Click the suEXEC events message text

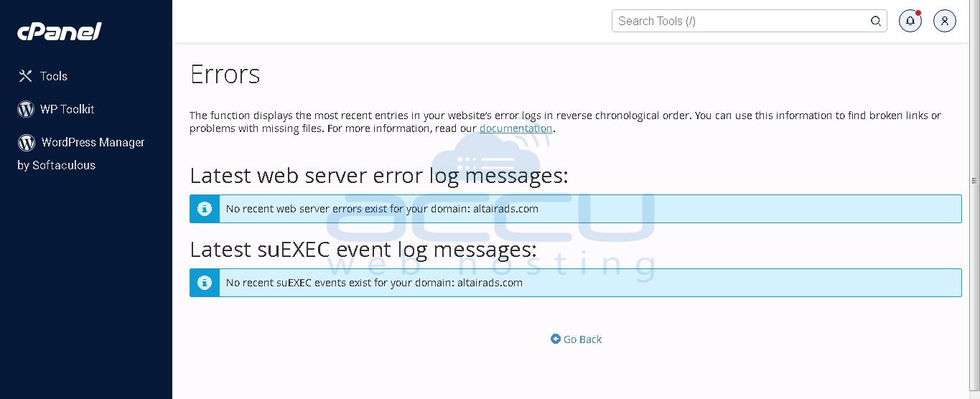(374, 283)
